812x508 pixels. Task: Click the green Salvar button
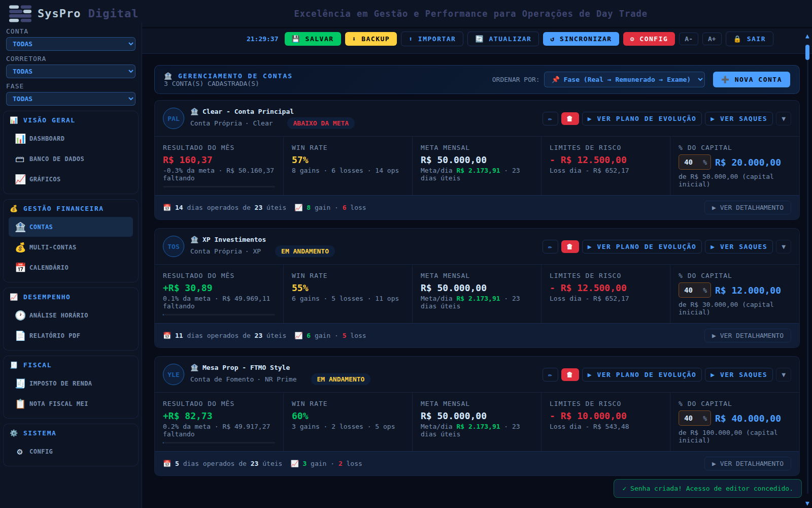click(x=313, y=39)
